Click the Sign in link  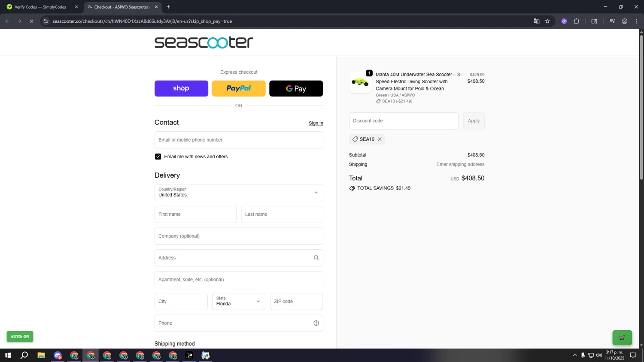[316, 123]
